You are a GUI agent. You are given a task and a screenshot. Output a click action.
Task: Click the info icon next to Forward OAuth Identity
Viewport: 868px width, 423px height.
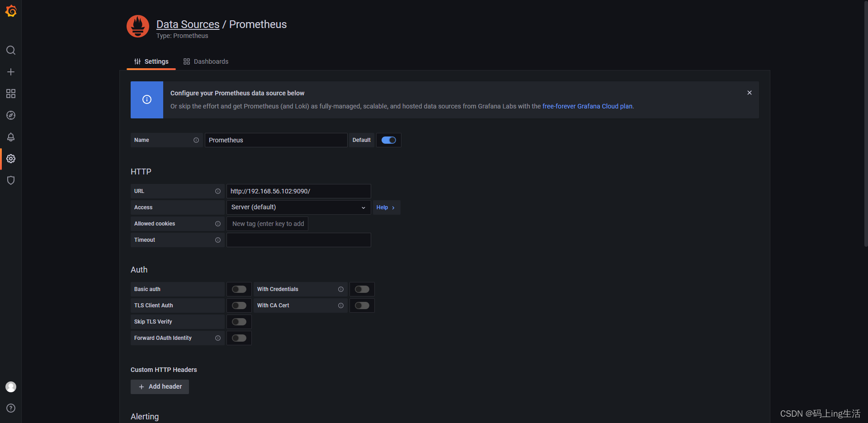(x=218, y=338)
